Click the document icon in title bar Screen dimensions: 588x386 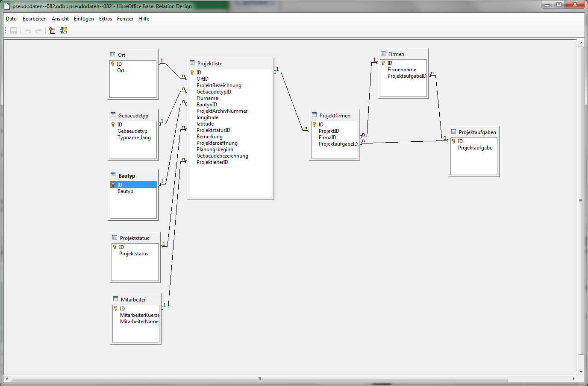click(x=7, y=6)
